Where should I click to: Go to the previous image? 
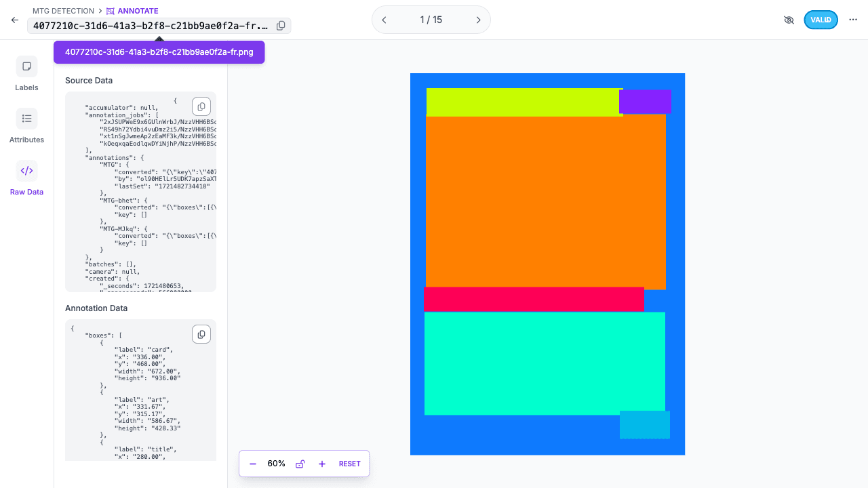[x=384, y=20]
